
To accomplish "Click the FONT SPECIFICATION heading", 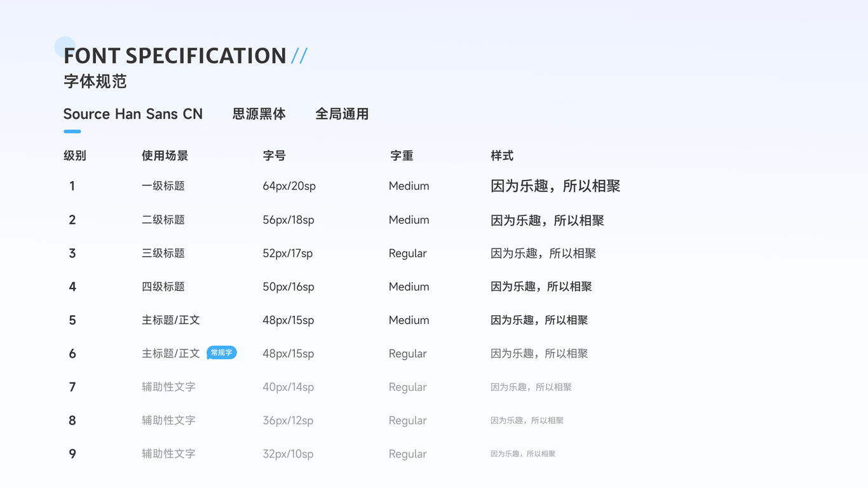I will [175, 56].
